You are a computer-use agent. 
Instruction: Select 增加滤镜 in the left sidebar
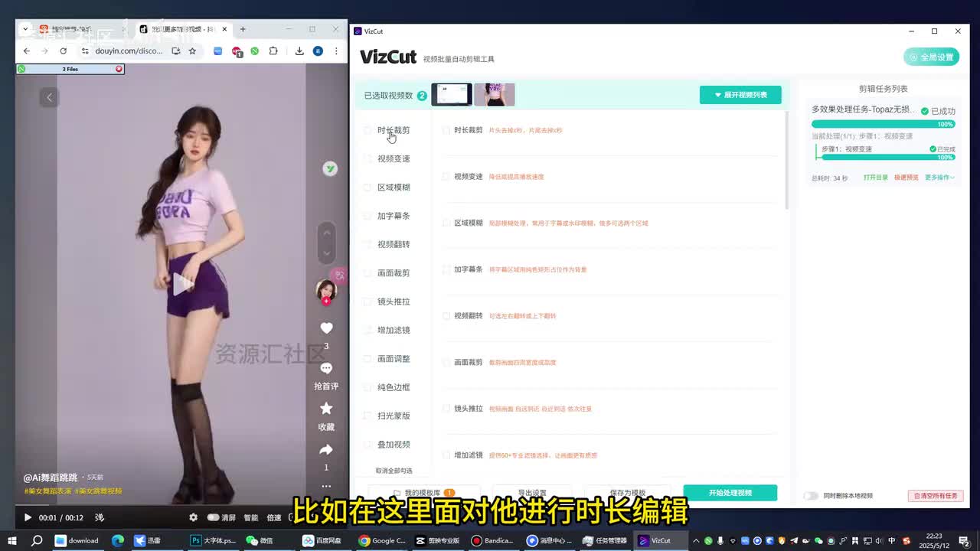click(x=394, y=330)
